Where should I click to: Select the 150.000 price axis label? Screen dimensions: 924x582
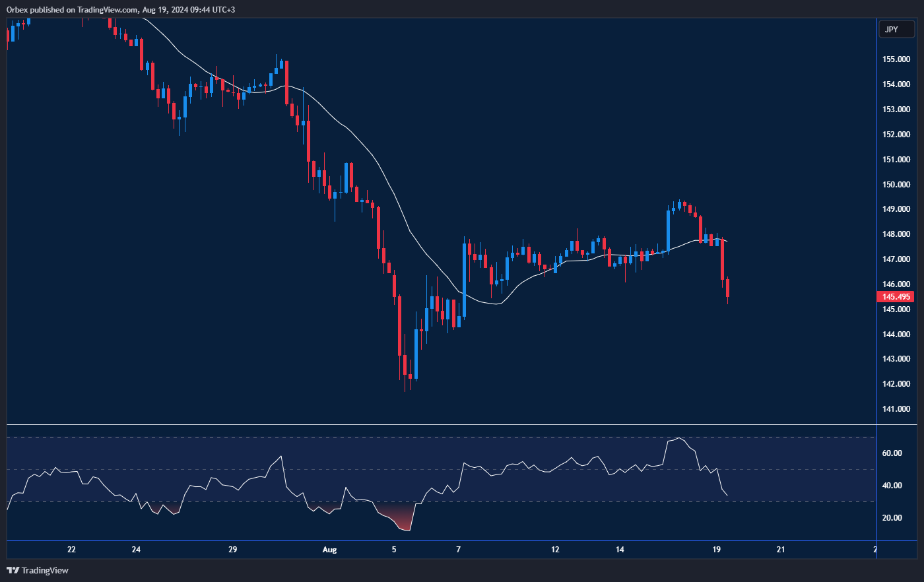click(x=896, y=185)
